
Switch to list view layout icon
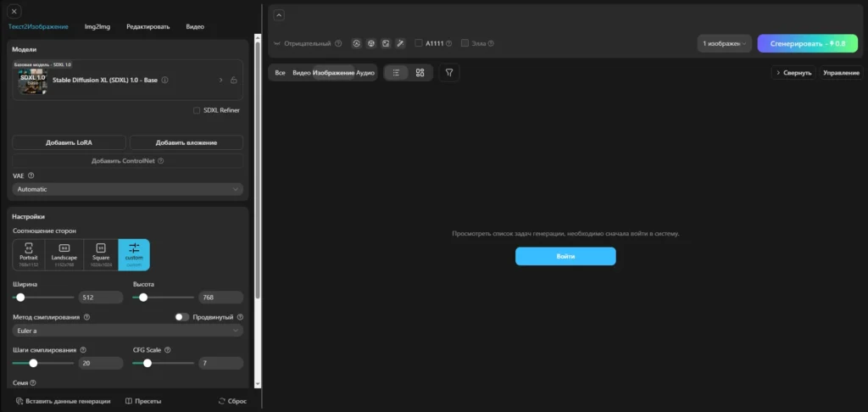396,73
